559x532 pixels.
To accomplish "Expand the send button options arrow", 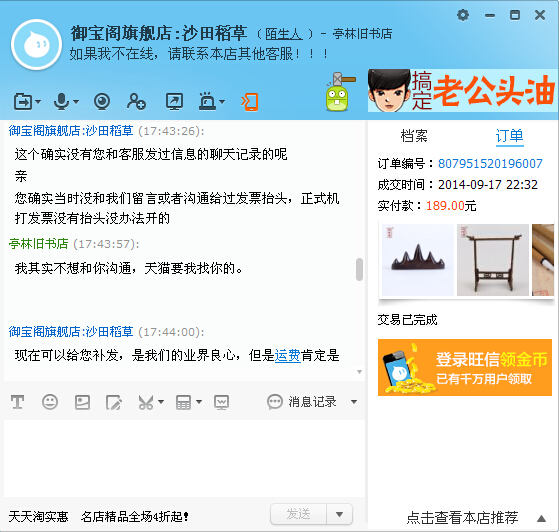I will pyautogui.click(x=339, y=514).
